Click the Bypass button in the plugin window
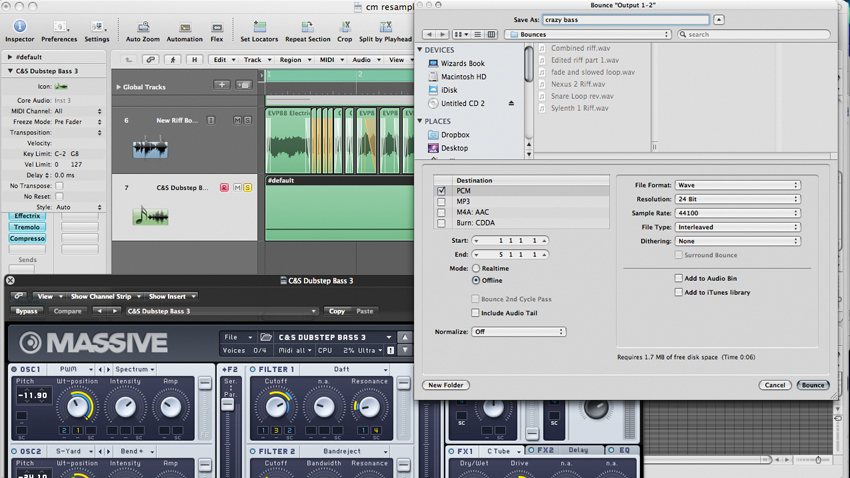 27,311
